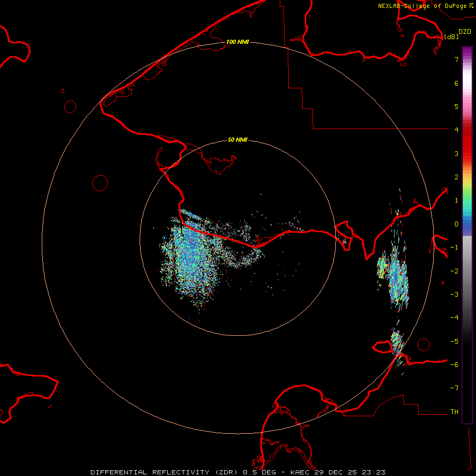Click the "DIFFERENTIAL REFLECTIVITY (ZDR)" caption text

click(x=165, y=472)
